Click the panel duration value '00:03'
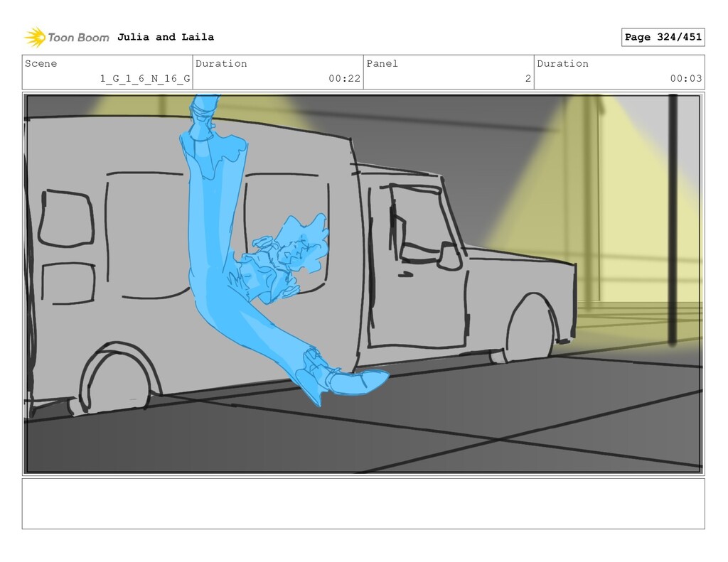The image size is (728, 562). pos(686,78)
